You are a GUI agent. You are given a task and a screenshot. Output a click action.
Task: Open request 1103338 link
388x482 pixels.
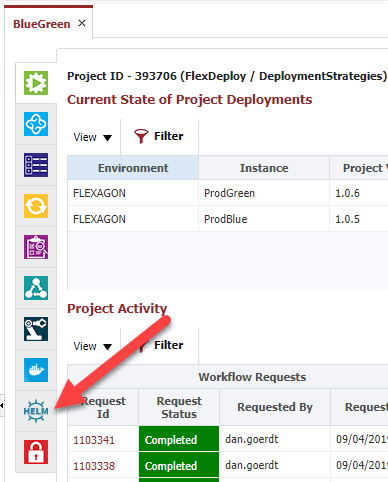pyautogui.click(x=94, y=466)
